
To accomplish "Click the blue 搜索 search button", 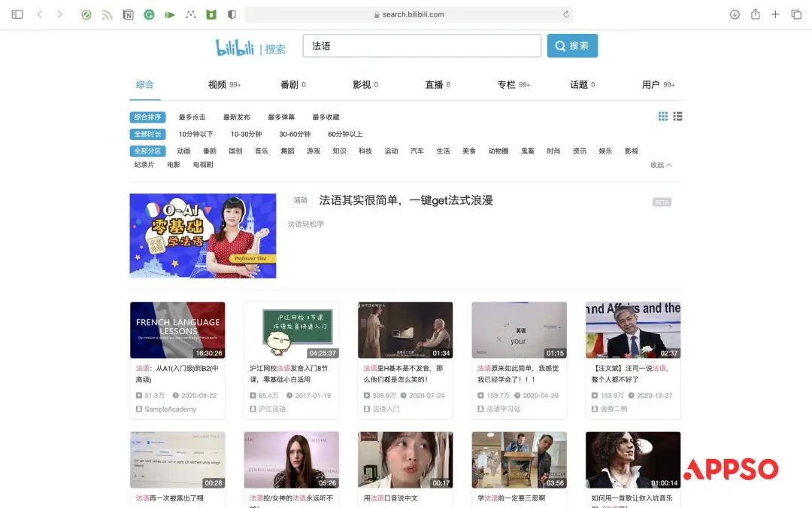I will pos(572,45).
